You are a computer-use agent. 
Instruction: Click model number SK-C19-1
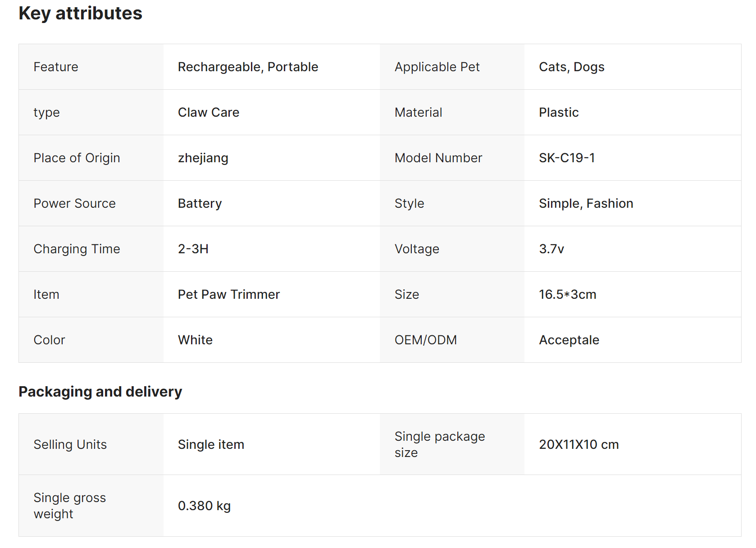[567, 158]
